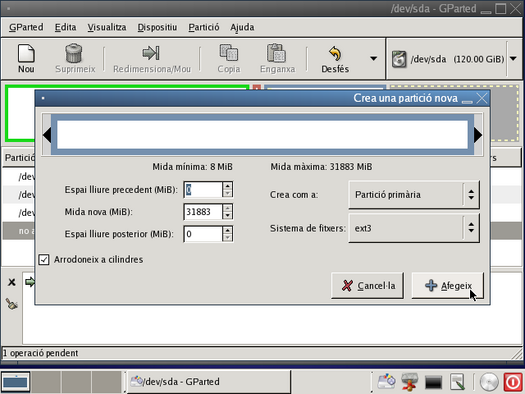Viewport: 525px width, 394px height.
Task: Click the Enganxa paste icon
Action: pos(276,53)
